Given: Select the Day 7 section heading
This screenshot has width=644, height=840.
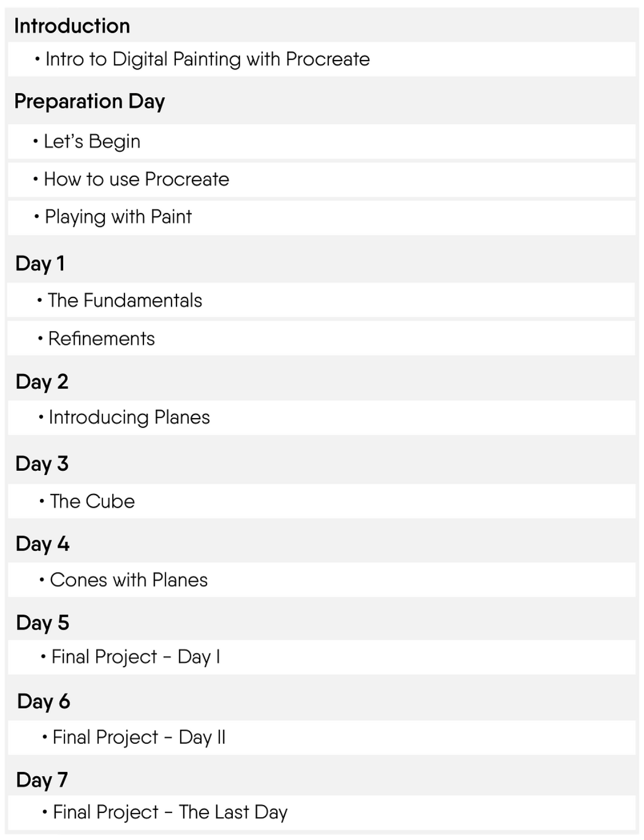Looking at the screenshot, I should [42, 780].
